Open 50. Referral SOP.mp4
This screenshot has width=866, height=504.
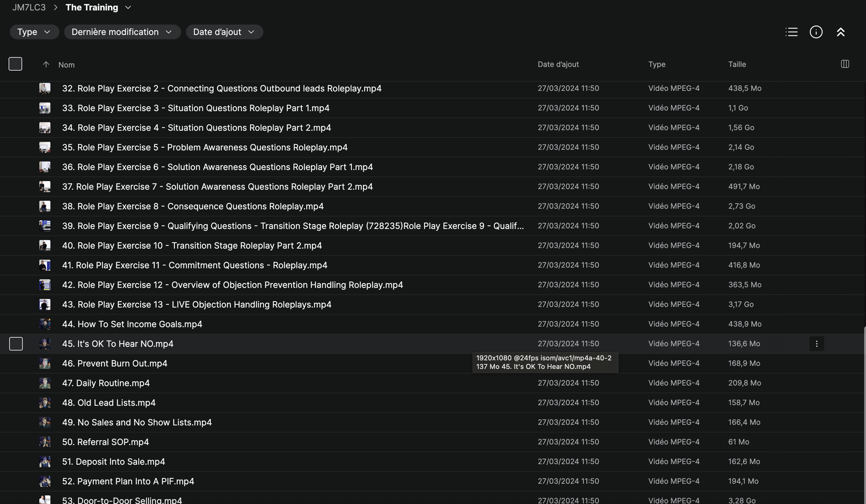click(x=105, y=442)
